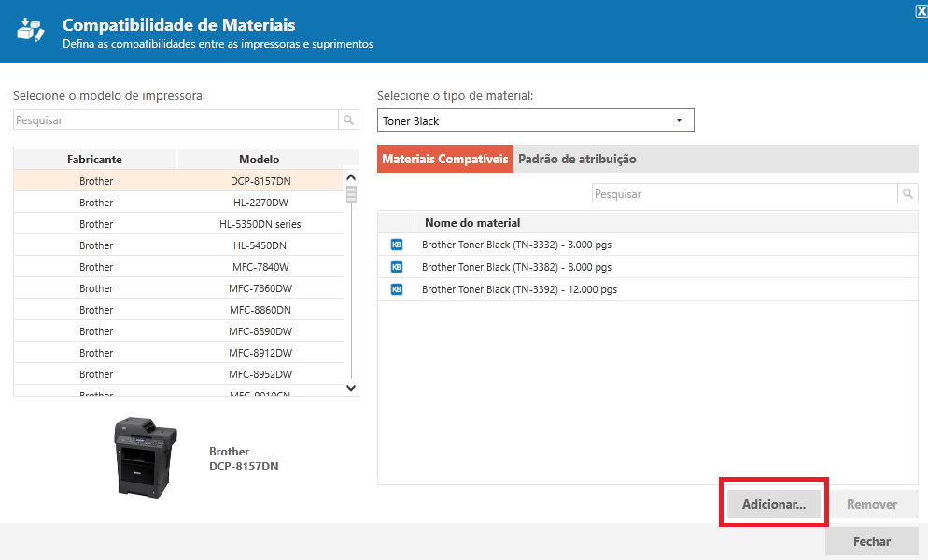The width and height of the screenshot is (928, 560).
Task: Click the materials search magnifier icon
Action: coord(907,194)
